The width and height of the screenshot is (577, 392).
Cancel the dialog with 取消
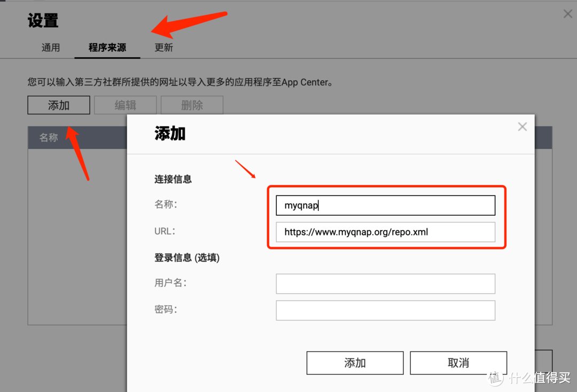pyautogui.click(x=458, y=363)
